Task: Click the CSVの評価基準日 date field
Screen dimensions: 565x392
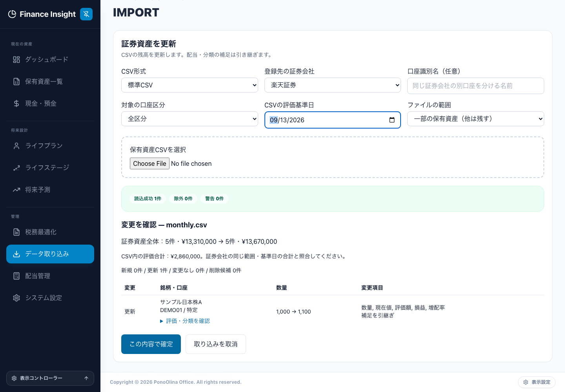Action: (333, 120)
